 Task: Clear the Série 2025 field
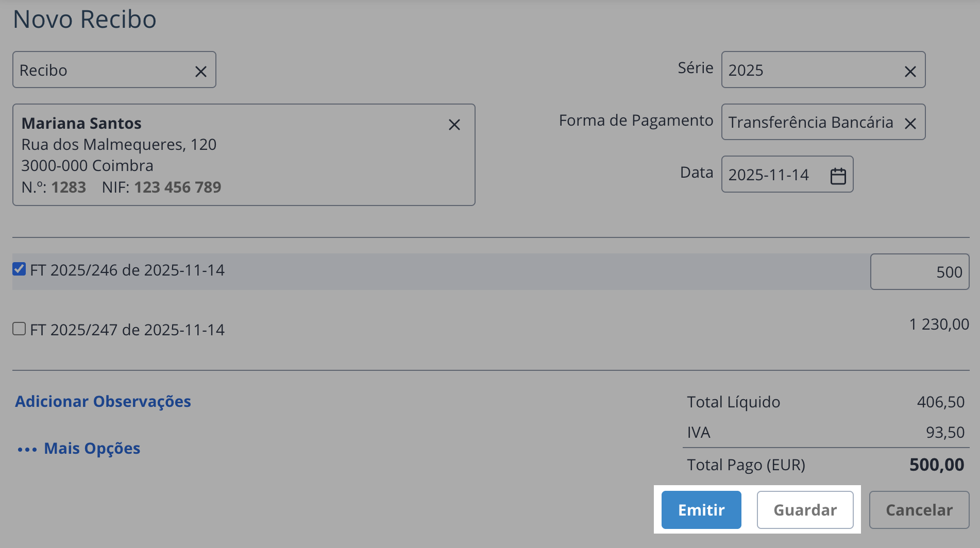point(910,71)
